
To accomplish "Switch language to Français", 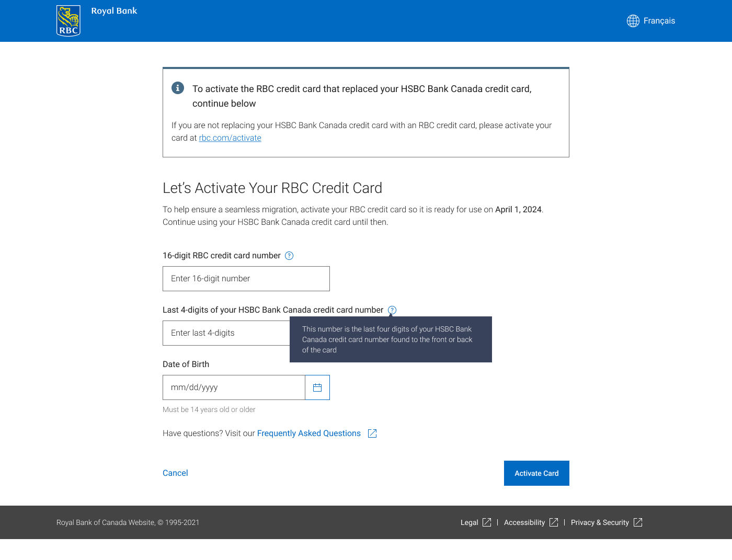I will coord(659,21).
